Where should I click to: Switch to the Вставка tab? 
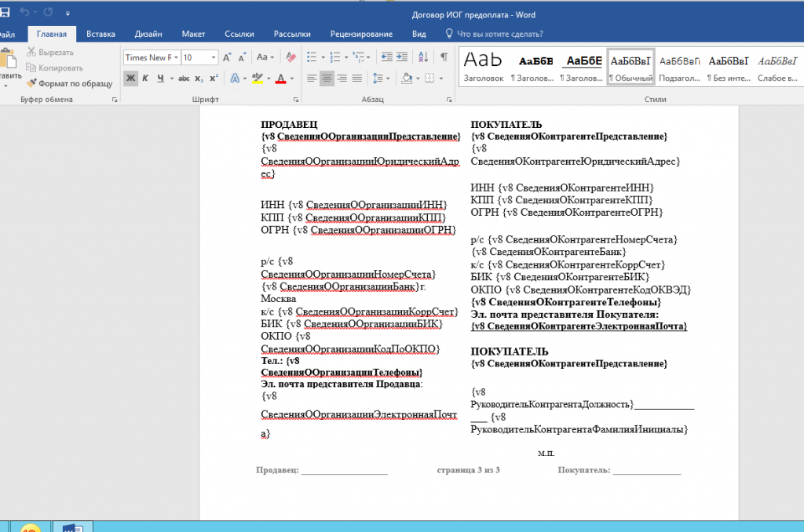pos(100,34)
